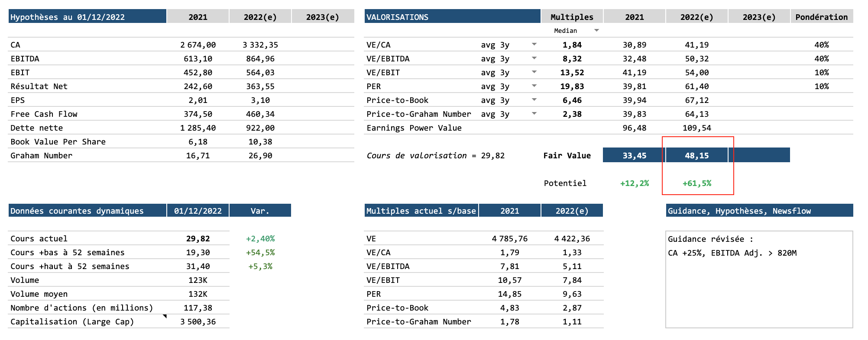Click inside the Guidance révisée text box

(x=759, y=285)
